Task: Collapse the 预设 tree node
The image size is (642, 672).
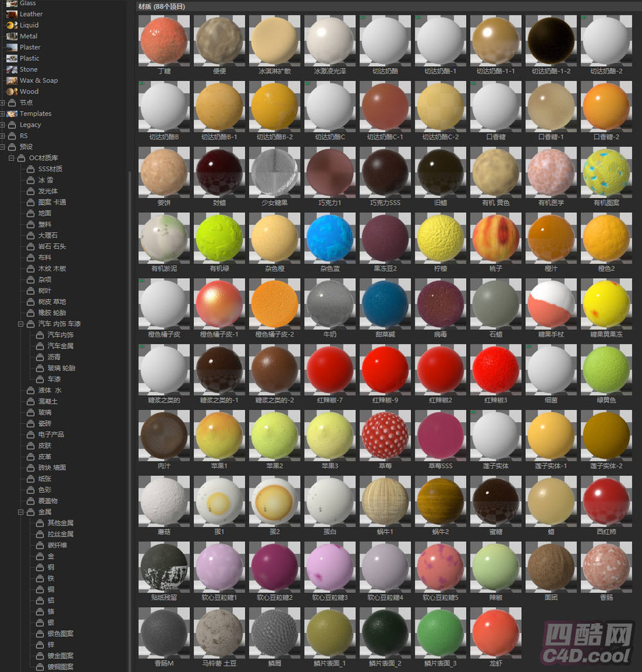Action: tap(3, 147)
